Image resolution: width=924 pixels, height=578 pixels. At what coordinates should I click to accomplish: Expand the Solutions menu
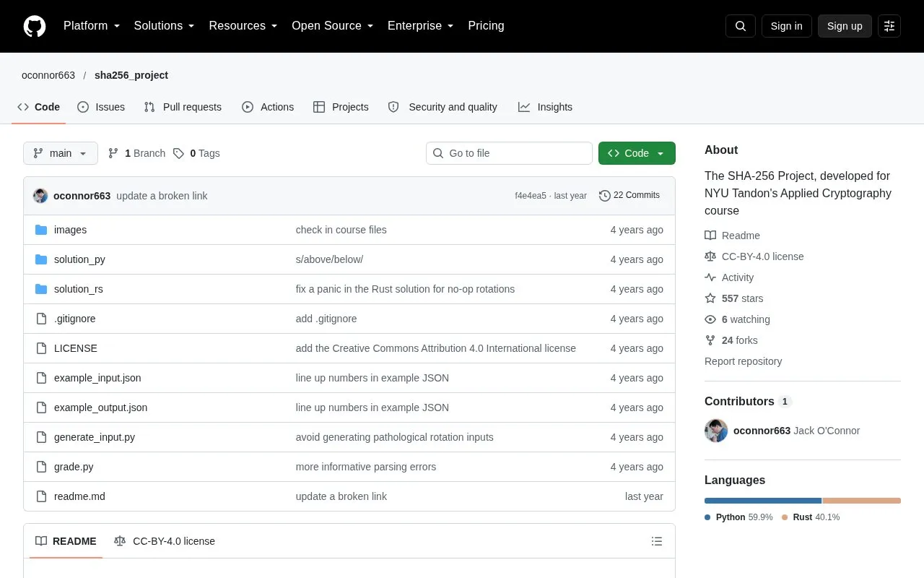click(x=165, y=26)
